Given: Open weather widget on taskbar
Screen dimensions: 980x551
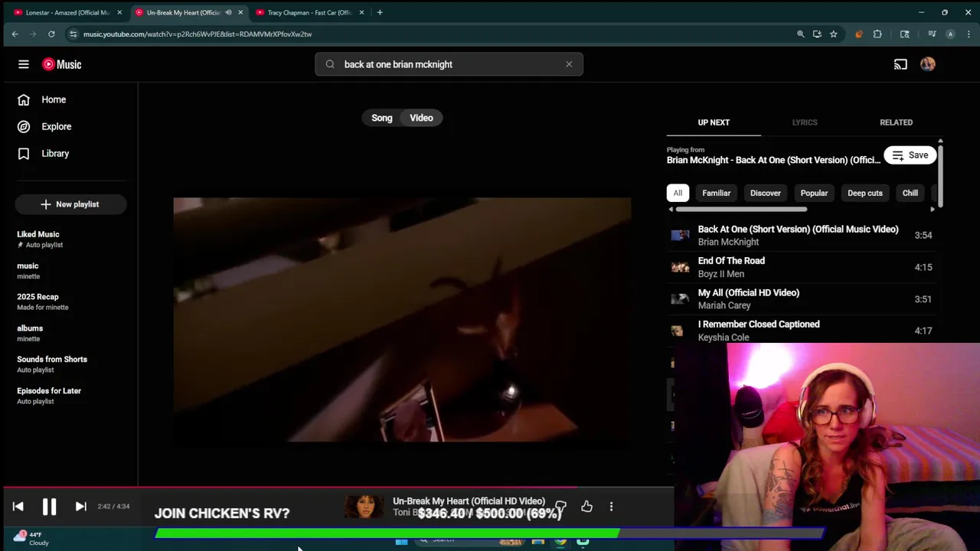Looking at the screenshot, I should 32,538.
